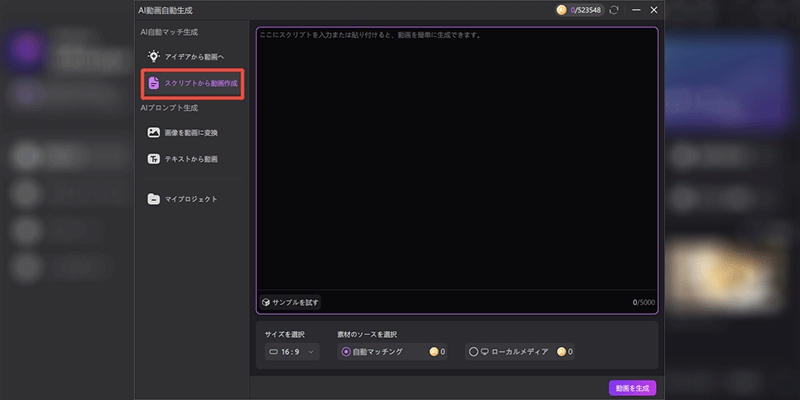This screenshot has height=400, width=800.
Task: Select スクリプトから動画作成 menu item
Action: click(193, 83)
